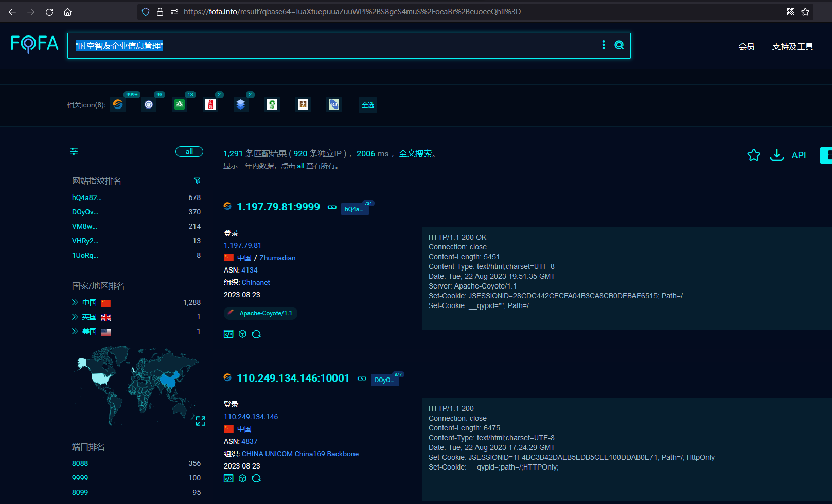Expand the 美国 country entry
Viewport: 832px width, 504px height.
point(75,331)
